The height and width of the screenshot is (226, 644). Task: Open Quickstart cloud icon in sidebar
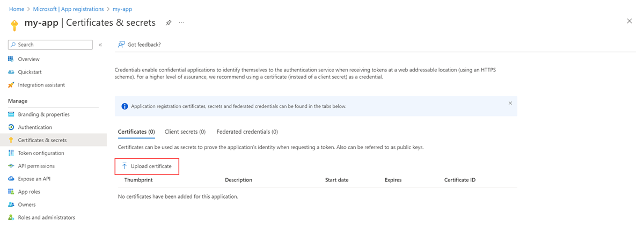[x=11, y=72]
